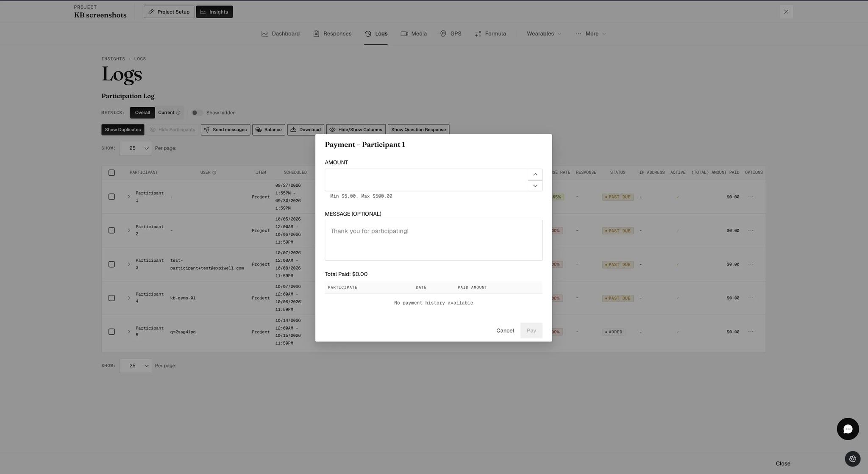Open the settings gear icon
The image size is (868, 474).
pos(852,459)
